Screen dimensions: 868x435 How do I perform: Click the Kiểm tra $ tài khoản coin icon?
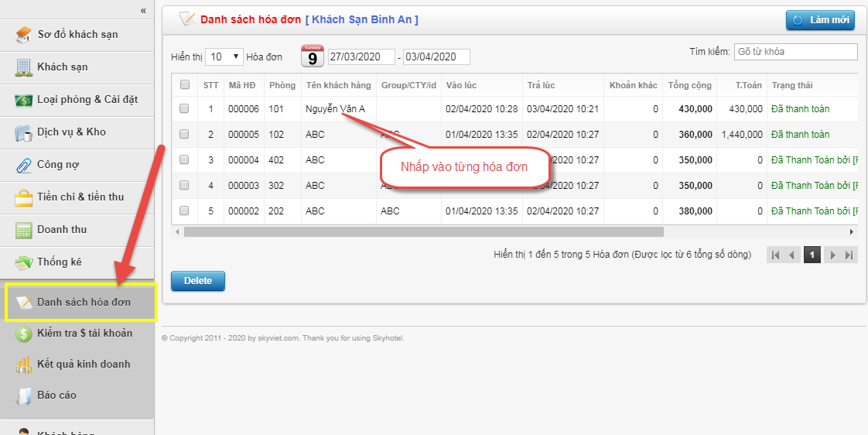click(23, 334)
